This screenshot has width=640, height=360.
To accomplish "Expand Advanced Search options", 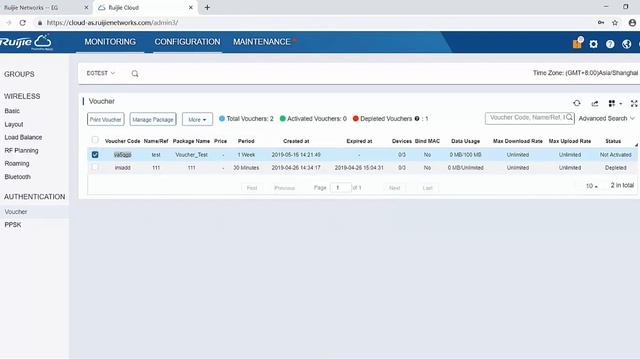I will [x=607, y=118].
